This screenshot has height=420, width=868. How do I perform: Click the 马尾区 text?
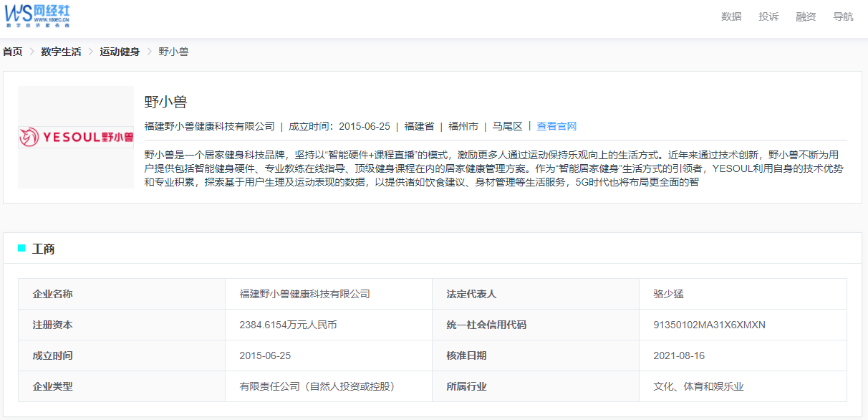(x=508, y=126)
